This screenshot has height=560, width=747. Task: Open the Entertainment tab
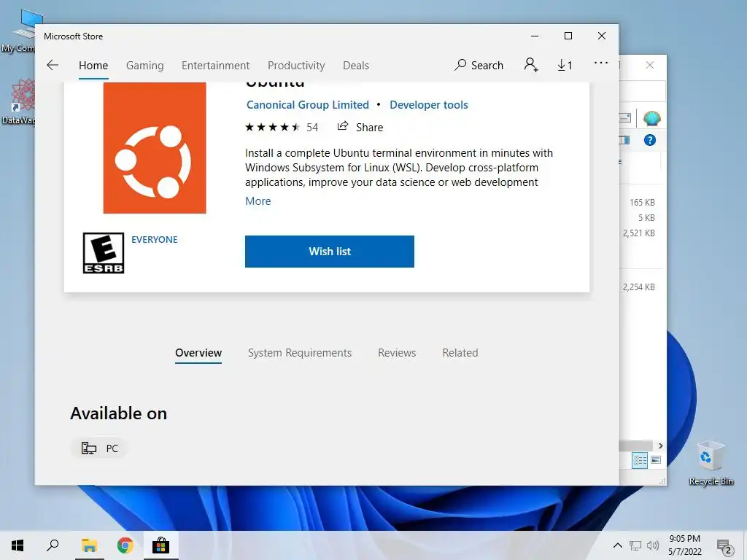tap(215, 65)
